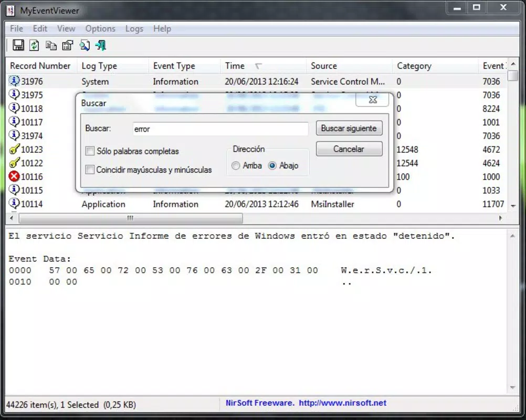Click the event list scroll-up arrow
This screenshot has height=420, width=526.
click(x=513, y=64)
